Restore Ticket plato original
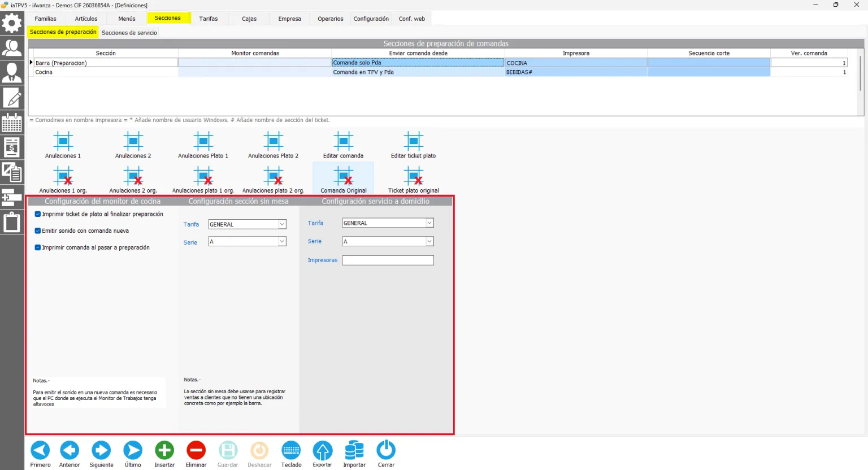868x470 pixels. click(x=414, y=180)
